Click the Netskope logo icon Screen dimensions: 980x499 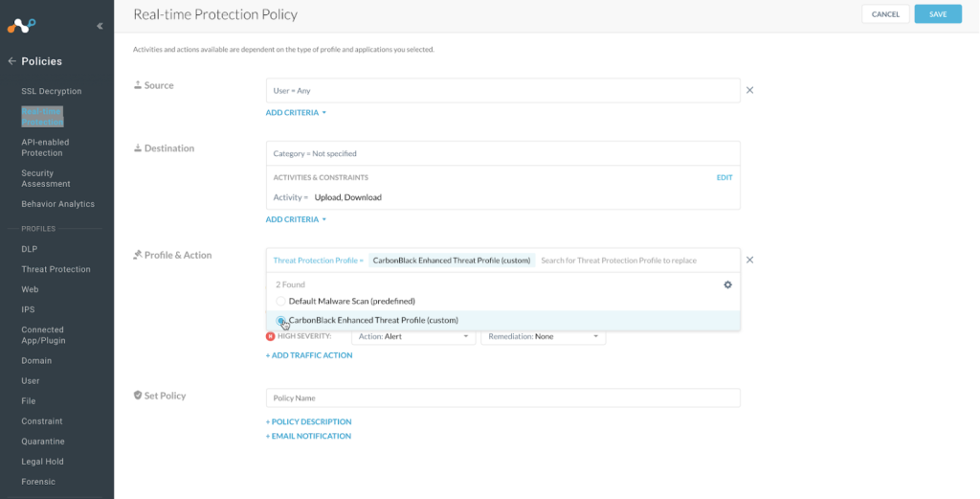click(21, 26)
